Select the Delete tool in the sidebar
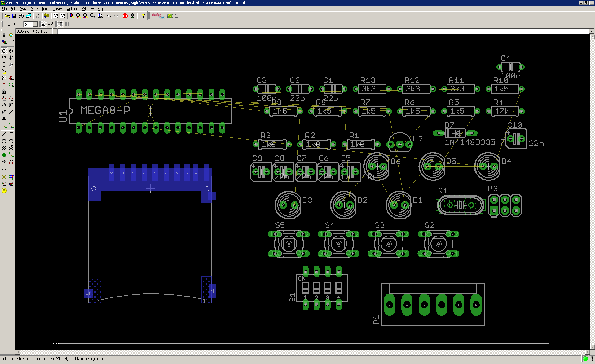 coord(4,78)
